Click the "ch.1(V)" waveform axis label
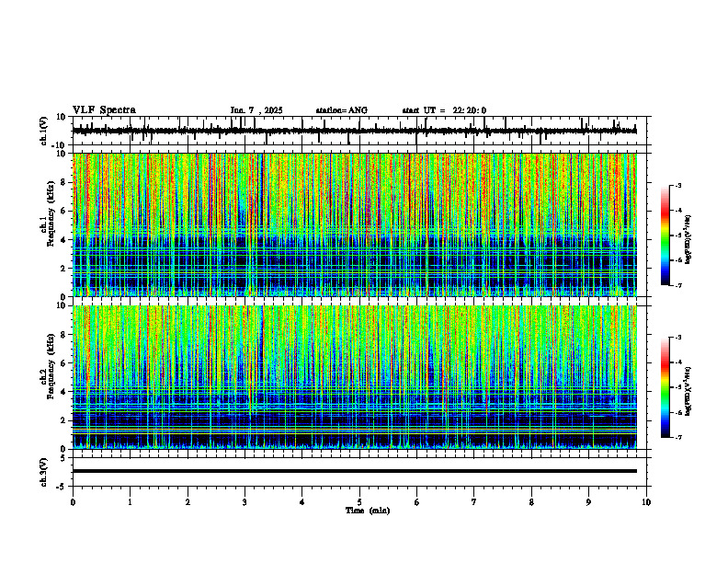The image size is (728, 563). [43, 131]
